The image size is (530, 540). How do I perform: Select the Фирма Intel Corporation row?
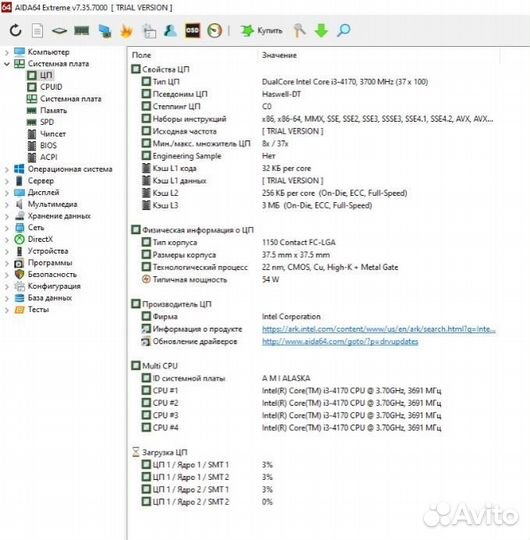tap(231, 316)
